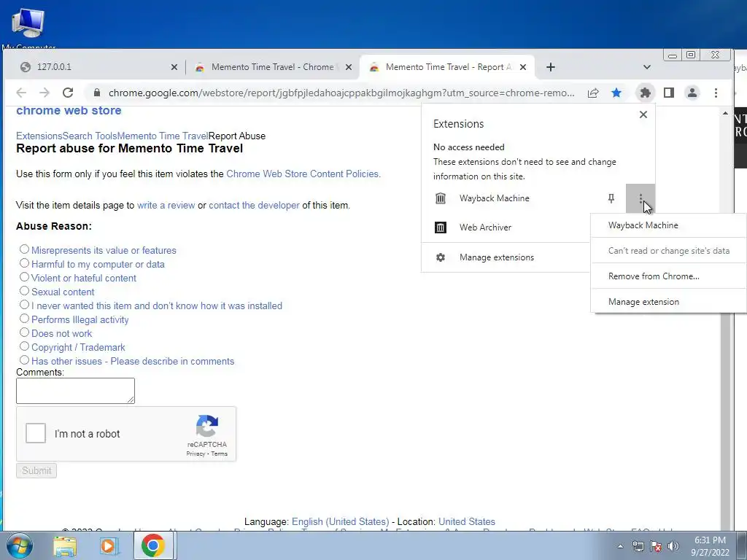Select Does not work radio button
Image resolution: width=747 pixels, height=560 pixels.
click(24, 332)
